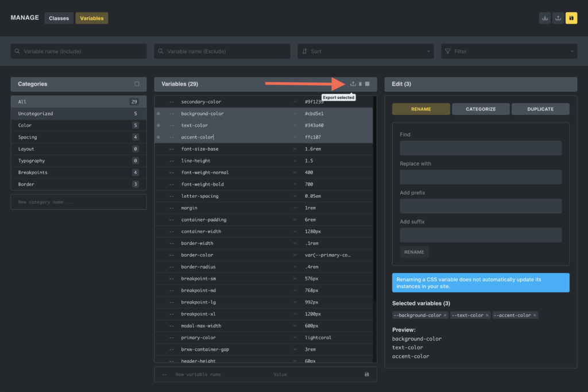
Task: Deselect the background-color variable row marker
Action: pos(158,114)
